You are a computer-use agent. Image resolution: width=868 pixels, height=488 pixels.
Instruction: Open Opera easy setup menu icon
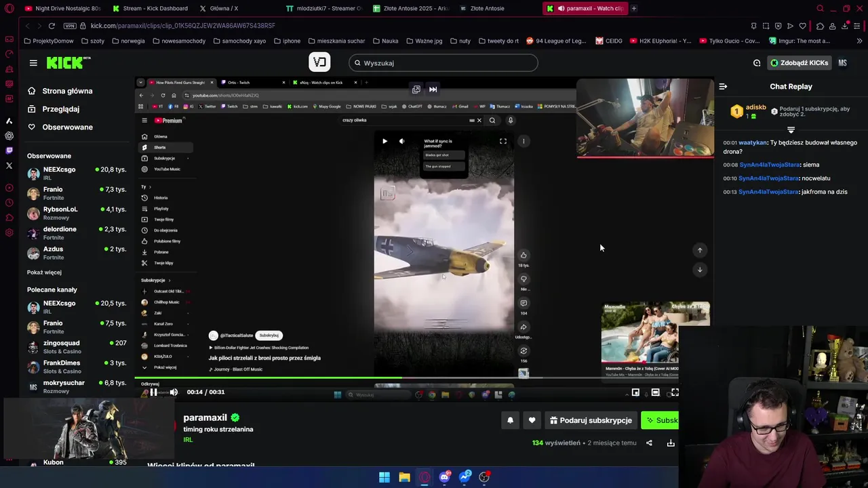[x=857, y=26]
